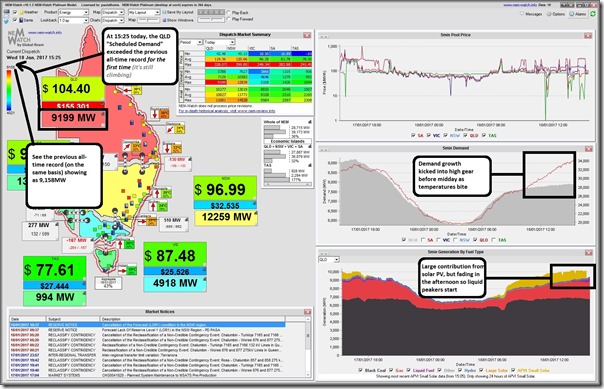
Task: Click the Gens icon in toolbar
Action: (21, 20)
